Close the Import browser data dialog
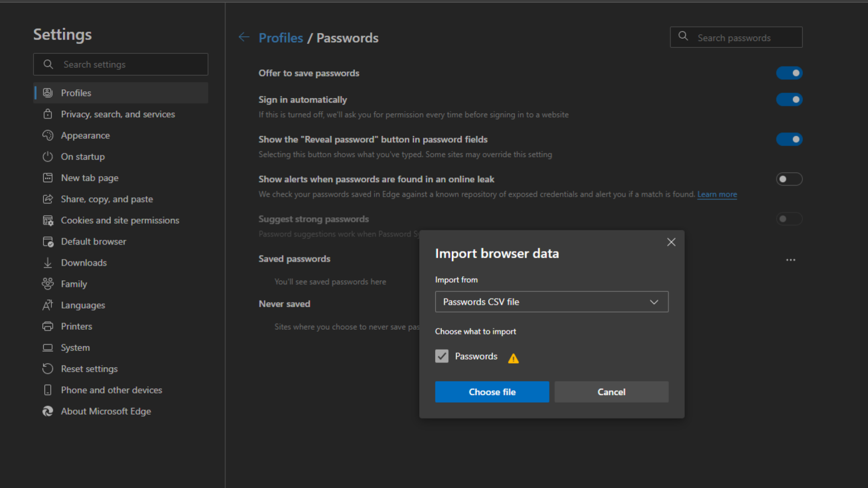Image resolution: width=868 pixels, height=488 pixels. (671, 242)
